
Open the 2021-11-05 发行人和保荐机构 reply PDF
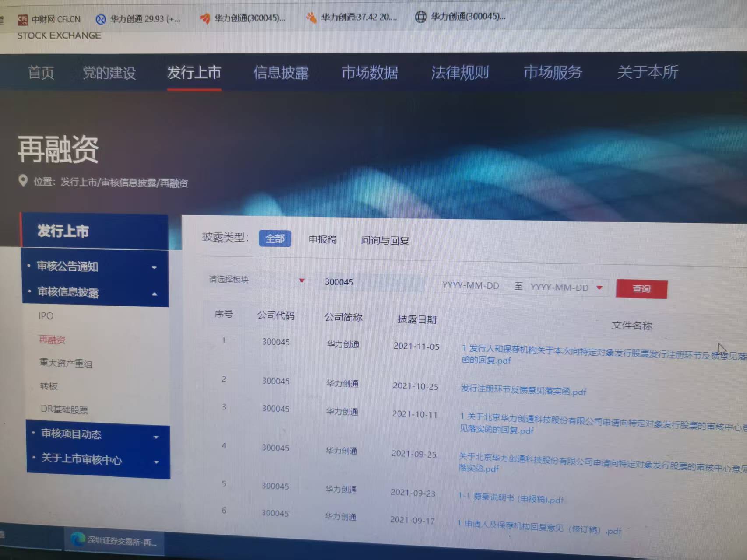[604, 355]
